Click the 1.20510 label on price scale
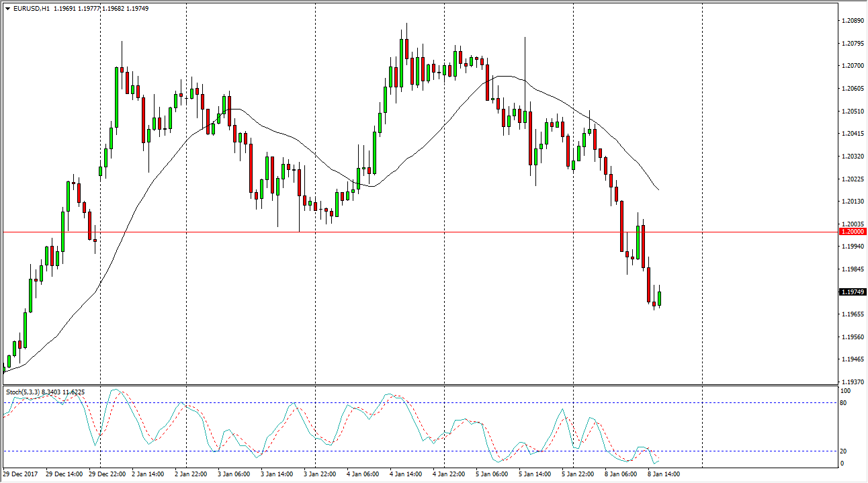 click(852, 111)
